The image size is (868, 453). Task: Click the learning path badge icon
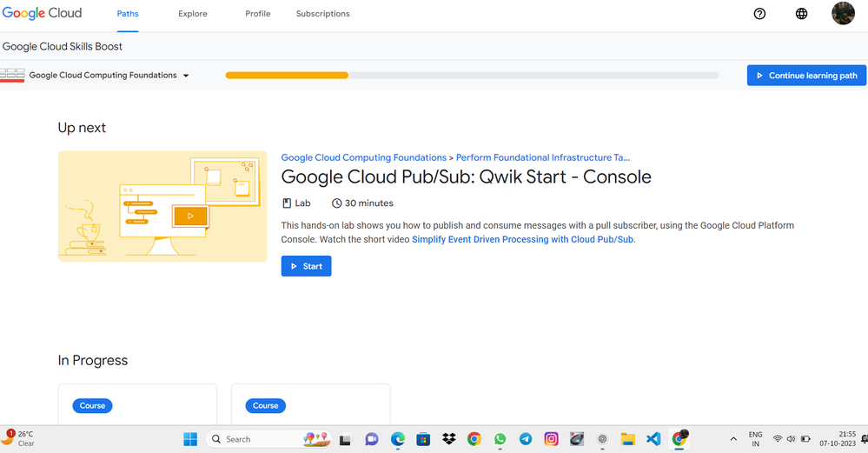tap(12, 75)
